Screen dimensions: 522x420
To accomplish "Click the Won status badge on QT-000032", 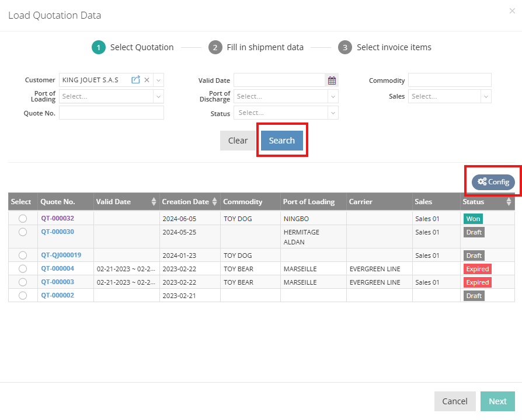I will [x=474, y=218].
